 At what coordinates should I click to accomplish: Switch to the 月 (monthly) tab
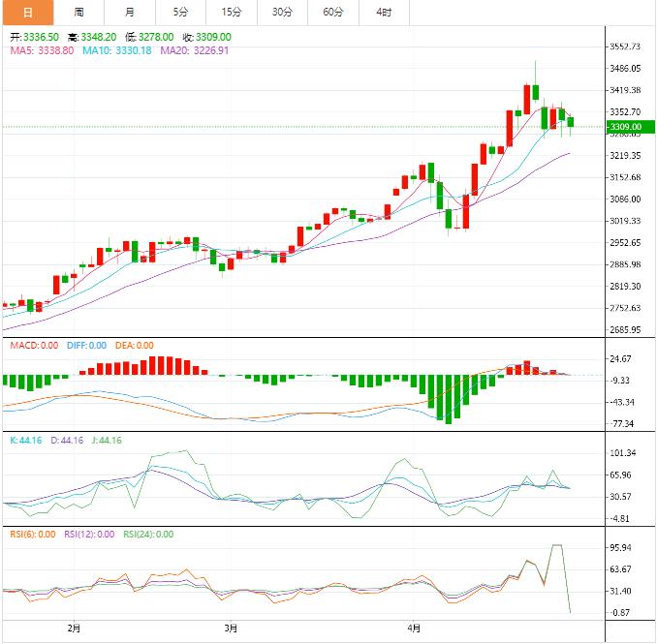pos(130,13)
